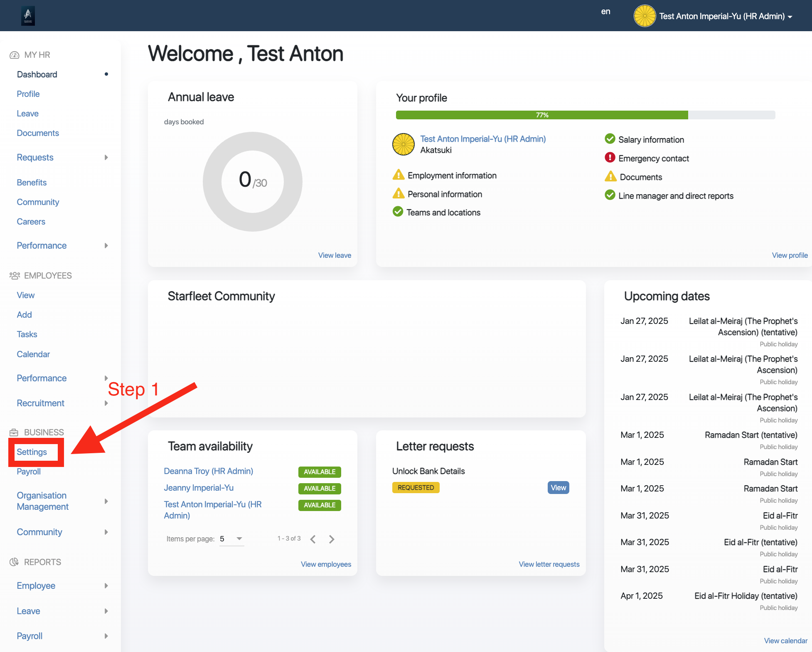Click the Starfleet logo in header
This screenshot has width=812, height=652.
click(x=28, y=16)
